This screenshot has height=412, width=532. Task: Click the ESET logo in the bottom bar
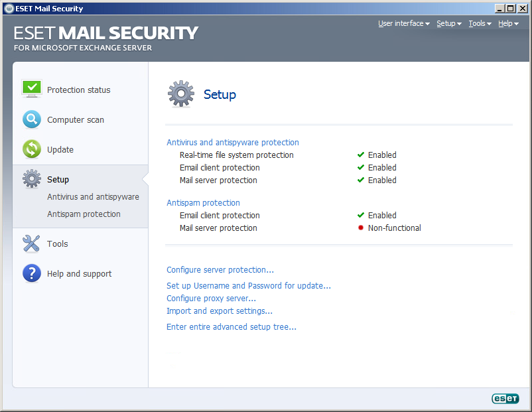click(505, 399)
